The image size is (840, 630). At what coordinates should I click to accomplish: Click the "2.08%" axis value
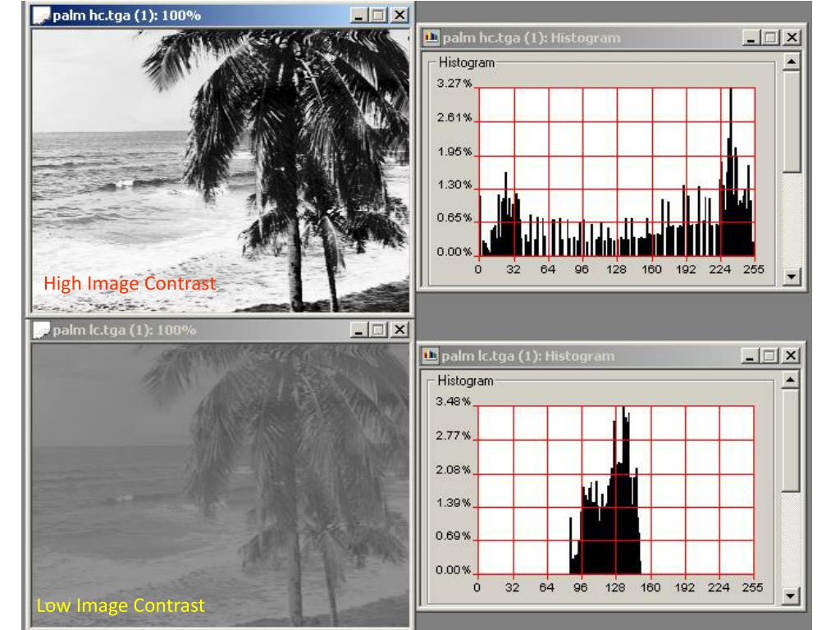coord(453,470)
